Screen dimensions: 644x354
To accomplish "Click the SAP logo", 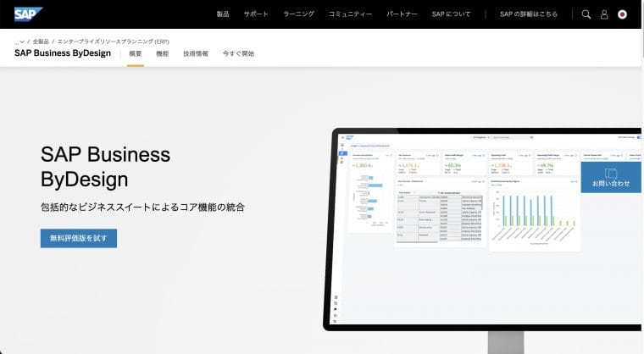I will (28, 14).
